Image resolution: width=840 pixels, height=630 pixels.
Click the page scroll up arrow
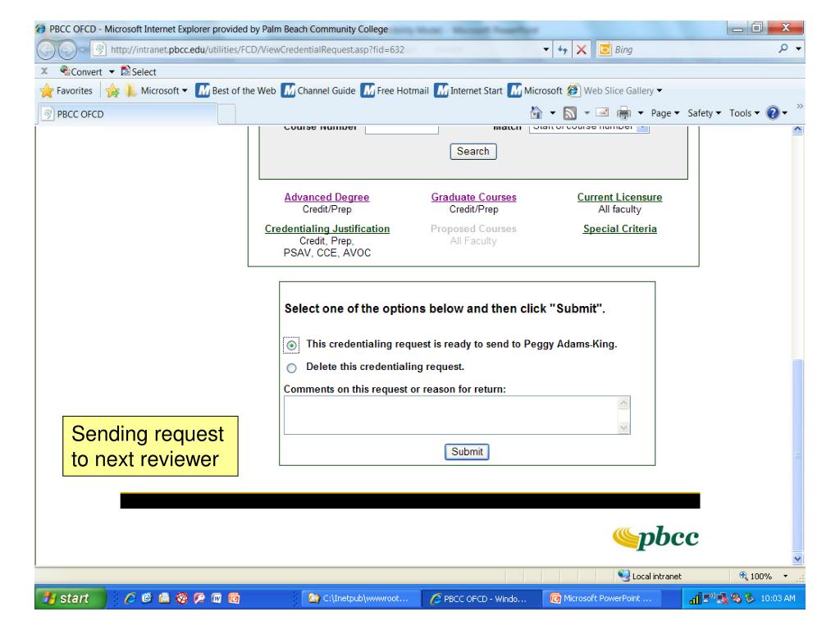coord(797,130)
